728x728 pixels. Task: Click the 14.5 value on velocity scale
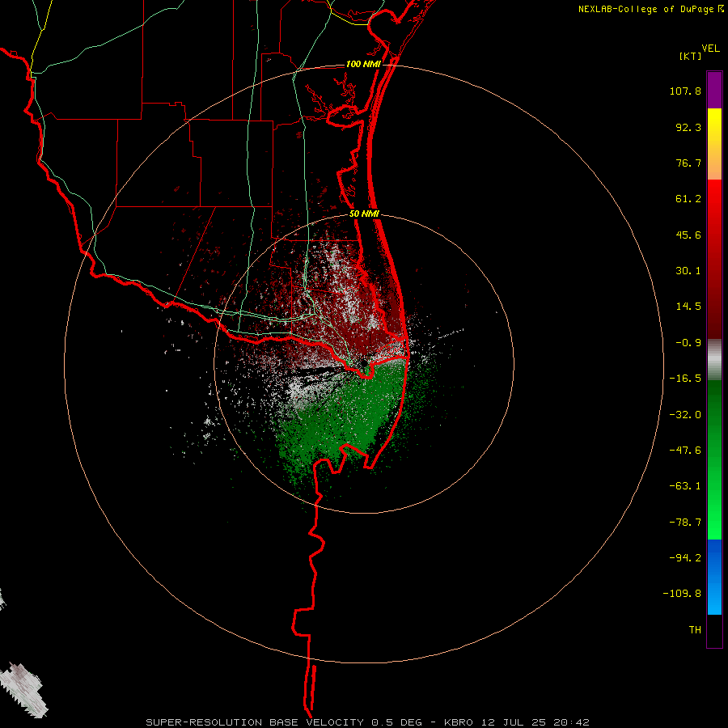[688, 307]
